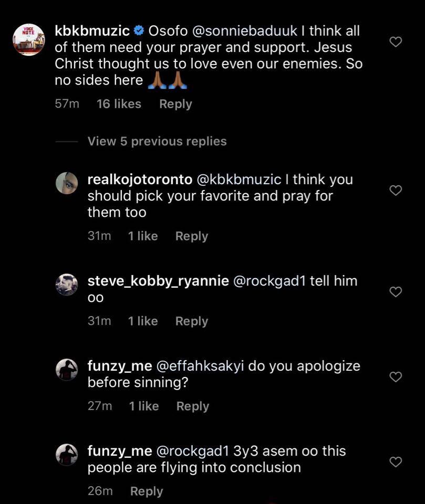The height and width of the screenshot is (504, 425).
Task: Expand View 5 previous replies
Action: tap(157, 141)
